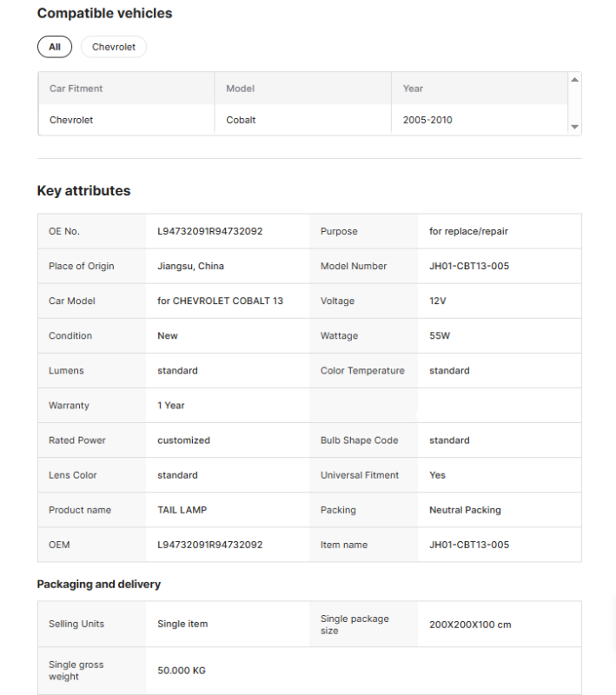Viewport: 616px width, 695px height.
Task: Click the Product name value TAIL LAMP
Action: [x=182, y=510]
